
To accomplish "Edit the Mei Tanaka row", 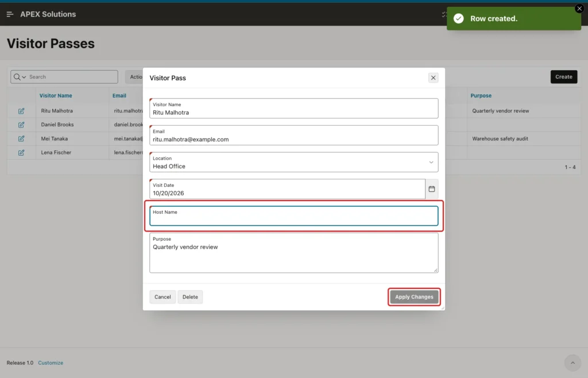I will click(x=21, y=139).
